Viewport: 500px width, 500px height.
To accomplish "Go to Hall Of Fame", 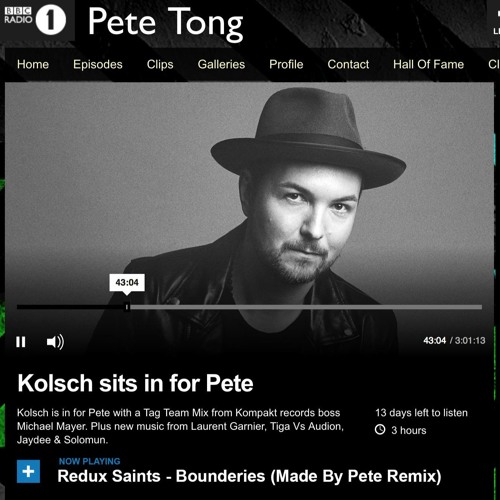I will pos(428,64).
